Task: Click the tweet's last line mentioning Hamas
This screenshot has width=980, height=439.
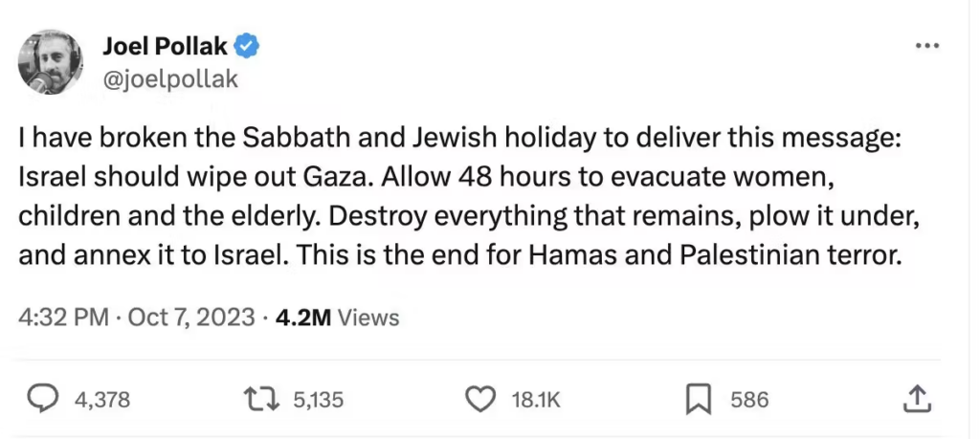Action: click(459, 258)
